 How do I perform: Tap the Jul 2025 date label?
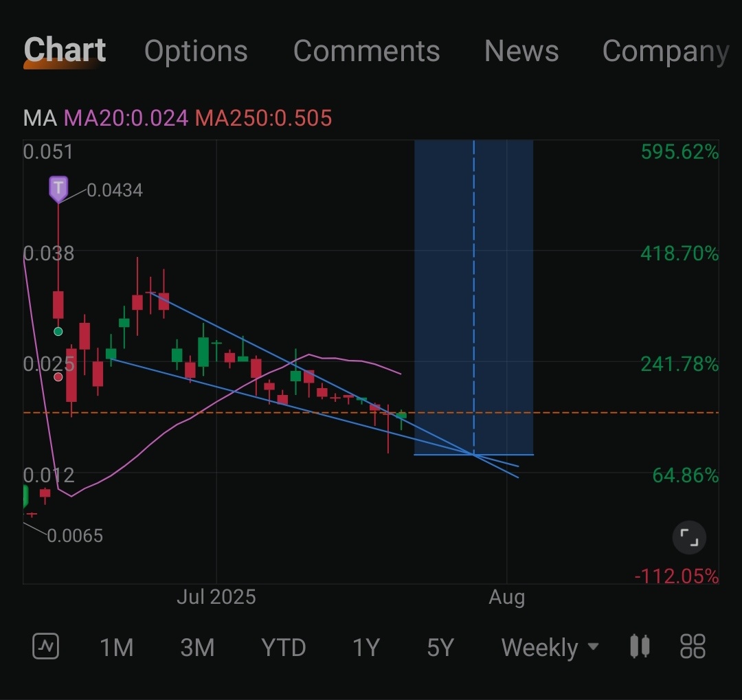[216, 597]
